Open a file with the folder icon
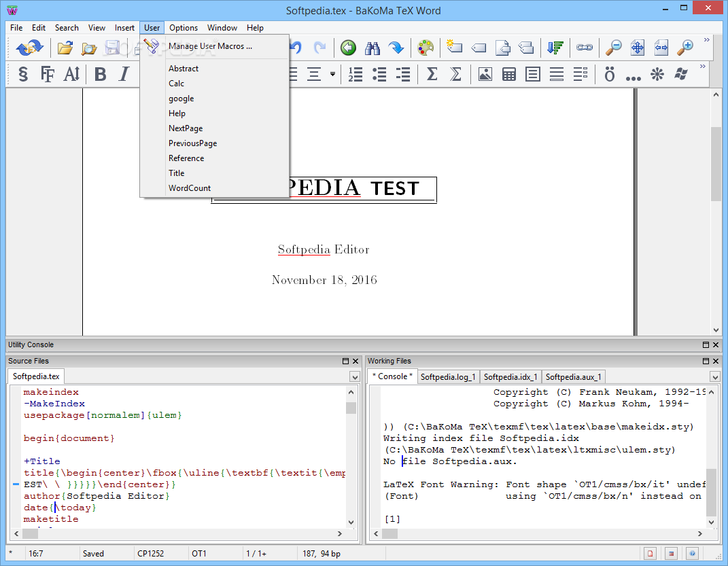 pyautogui.click(x=65, y=48)
